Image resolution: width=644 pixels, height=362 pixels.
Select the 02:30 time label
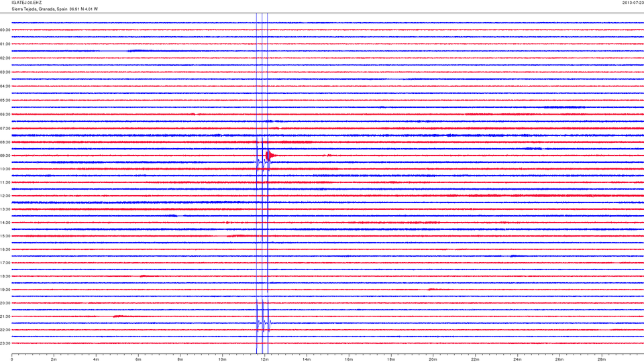point(5,58)
